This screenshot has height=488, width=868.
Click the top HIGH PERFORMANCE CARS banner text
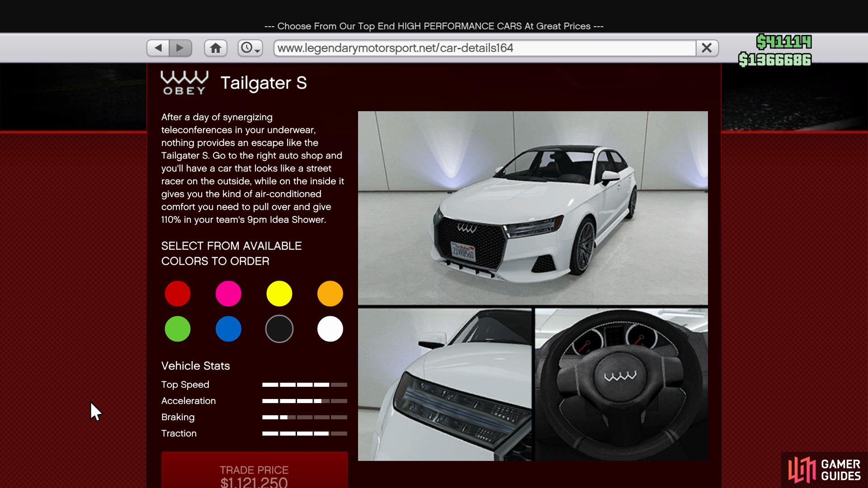click(434, 26)
